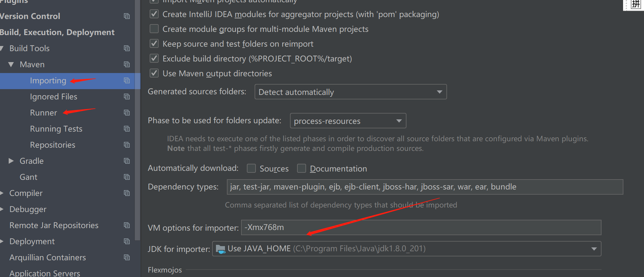Viewport: 644px width, 277px height.
Task: Click the input method icon at top right
Action: (636, 5)
